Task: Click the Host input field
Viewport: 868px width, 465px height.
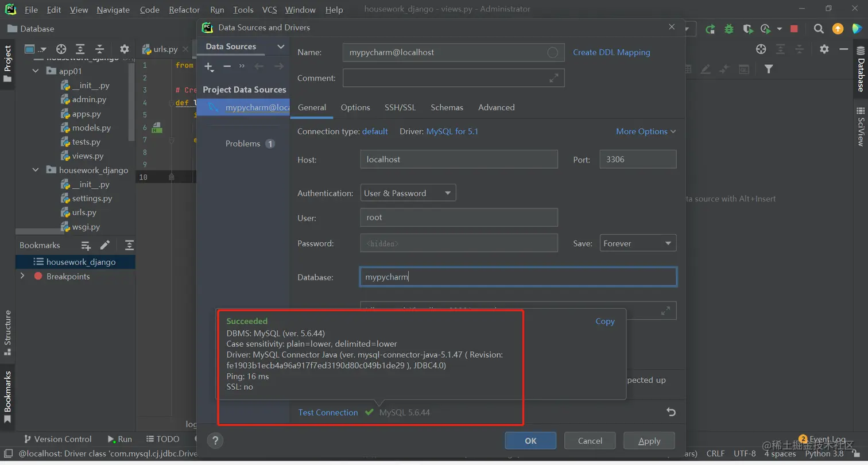Action: point(459,159)
